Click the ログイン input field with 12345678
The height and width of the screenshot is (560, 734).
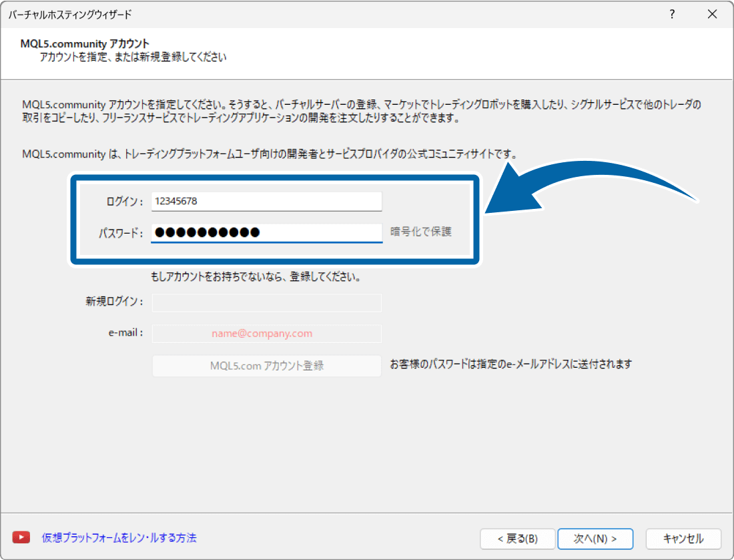pyautogui.click(x=267, y=202)
